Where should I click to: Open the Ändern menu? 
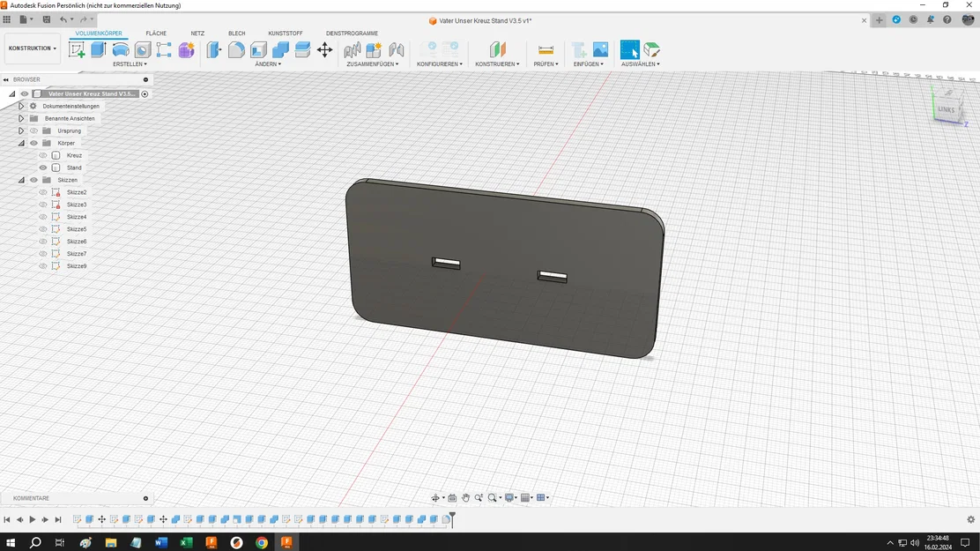[268, 64]
